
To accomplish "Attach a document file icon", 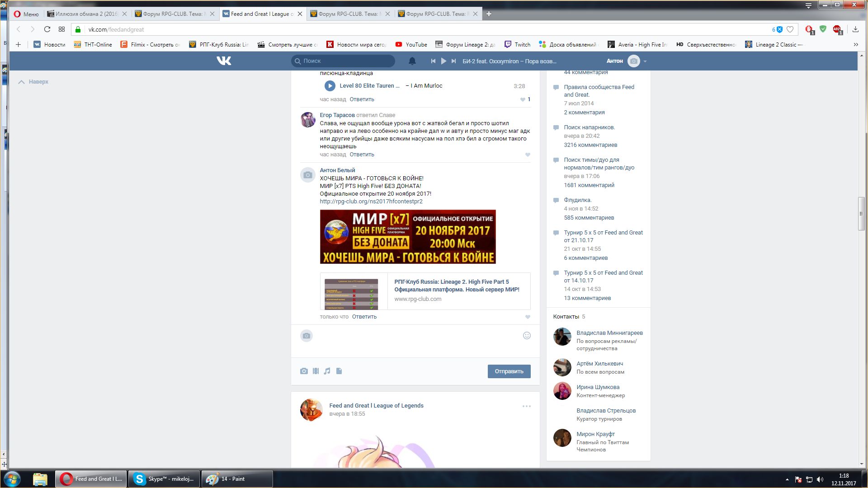I will point(339,371).
